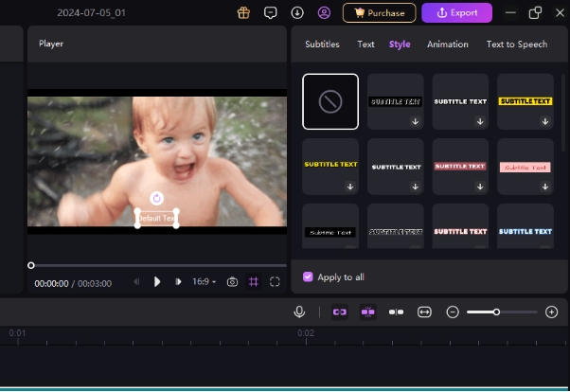
Task: Toggle the timeline link clips icon
Action: (x=340, y=312)
